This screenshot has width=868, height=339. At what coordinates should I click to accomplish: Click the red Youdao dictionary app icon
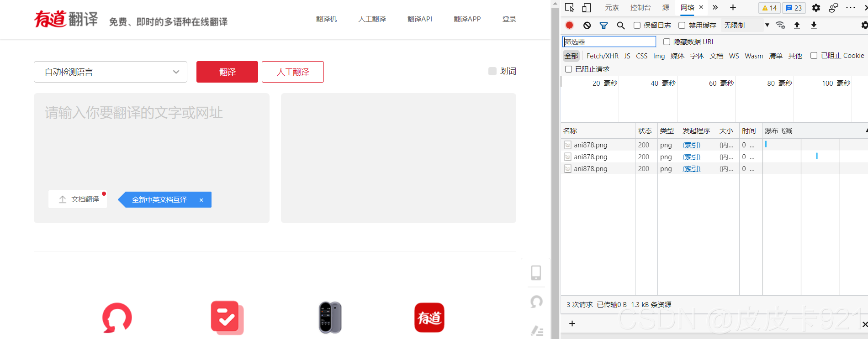[429, 318]
